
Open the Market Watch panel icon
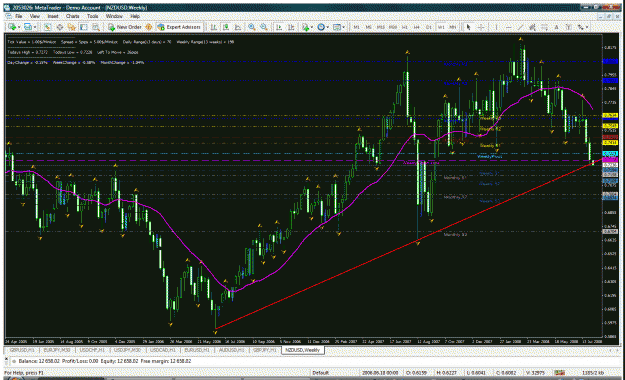47,27
